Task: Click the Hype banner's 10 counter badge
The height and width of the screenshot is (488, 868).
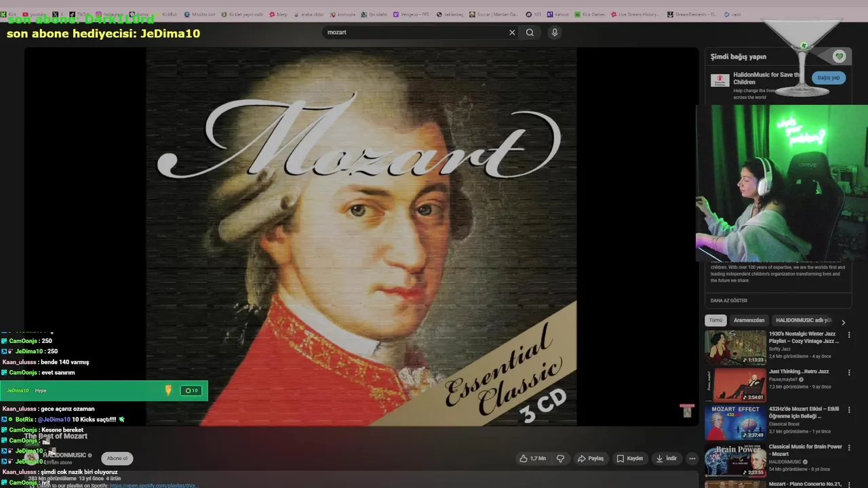Action: click(191, 390)
